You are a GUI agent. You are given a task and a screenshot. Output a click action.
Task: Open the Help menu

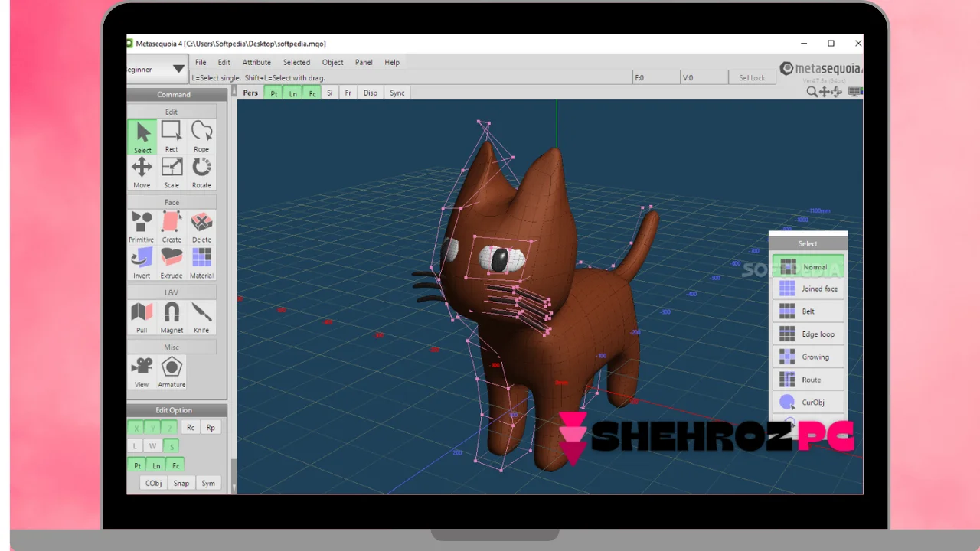pos(392,62)
